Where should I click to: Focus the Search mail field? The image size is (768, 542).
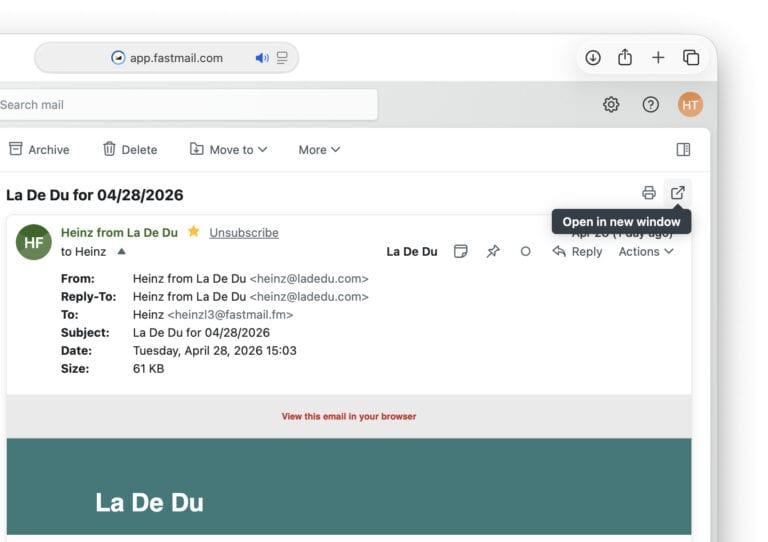[x=188, y=105]
